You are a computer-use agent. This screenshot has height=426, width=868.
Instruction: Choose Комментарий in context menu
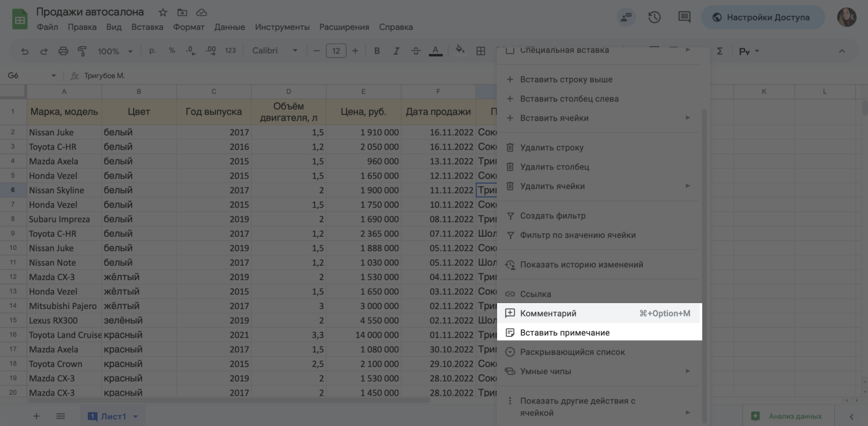(548, 313)
